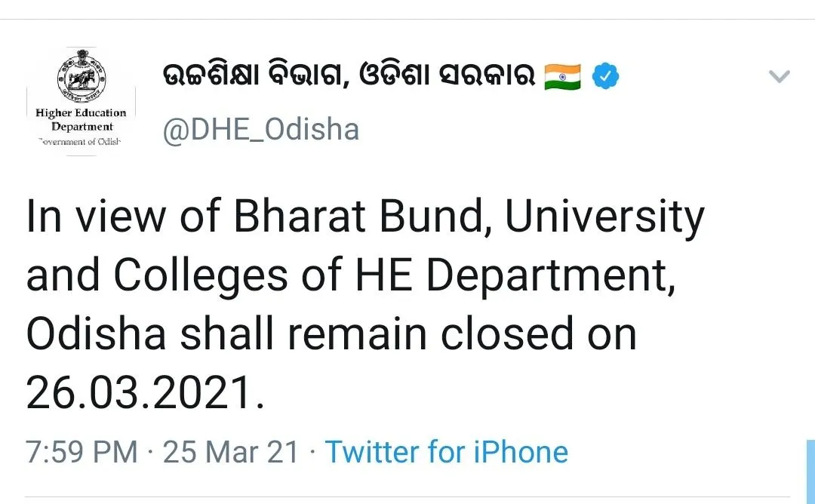Click the 'Higher Education Department' avatar caption
Image resolution: width=815 pixels, height=504 pixels.
(81, 119)
